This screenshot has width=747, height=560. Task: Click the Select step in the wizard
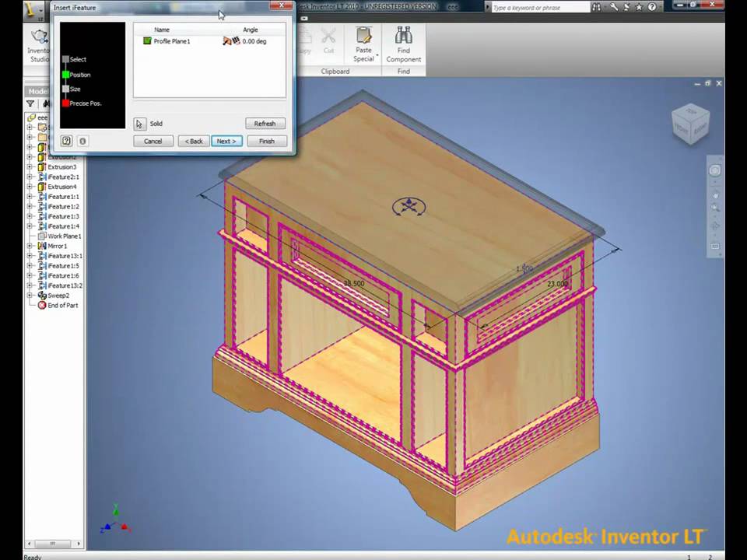coord(74,60)
